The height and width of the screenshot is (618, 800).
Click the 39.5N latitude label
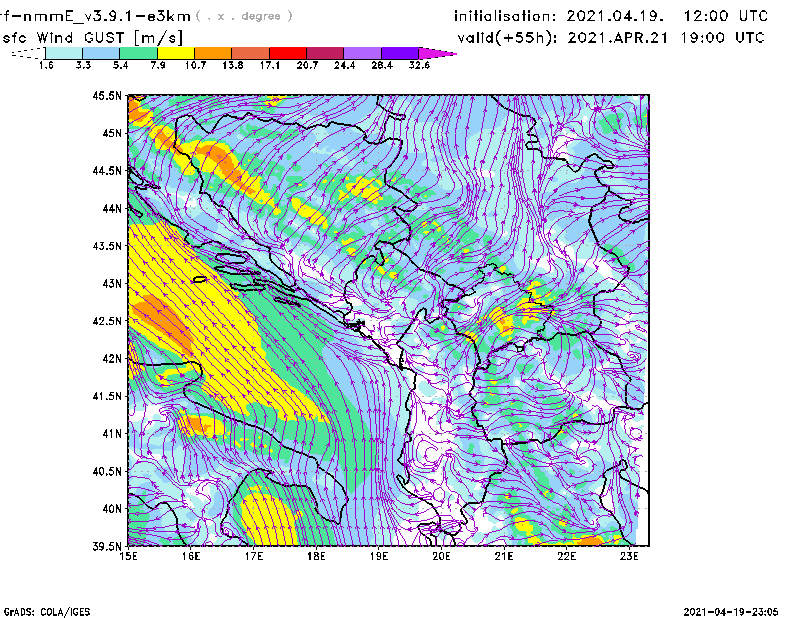(x=108, y=546)
